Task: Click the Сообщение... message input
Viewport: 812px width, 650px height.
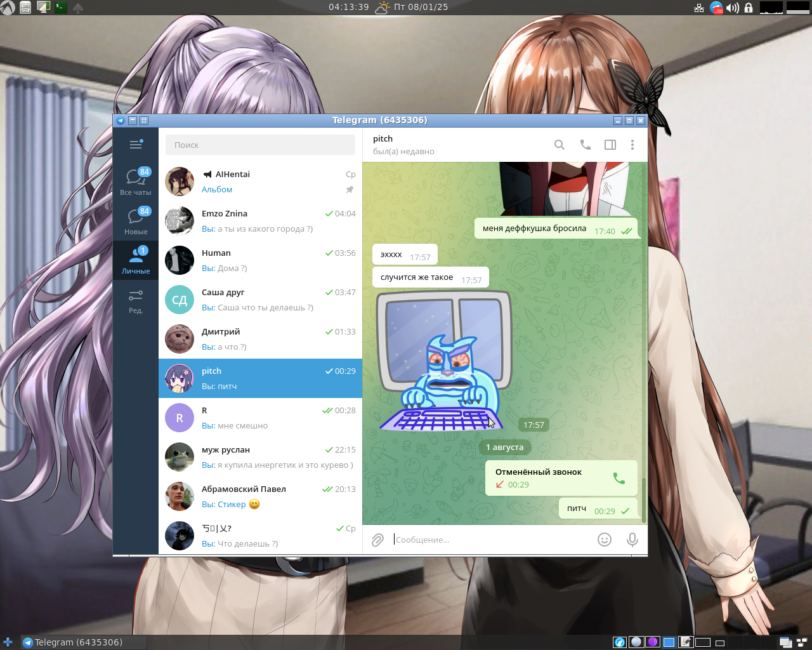Action: (492, 540)
